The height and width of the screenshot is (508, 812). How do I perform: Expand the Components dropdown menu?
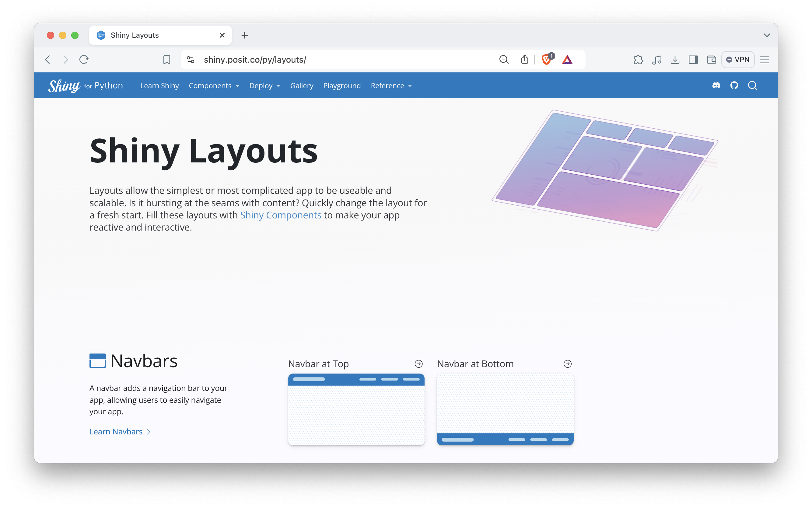pyautogui.click(x=214, y=86)
